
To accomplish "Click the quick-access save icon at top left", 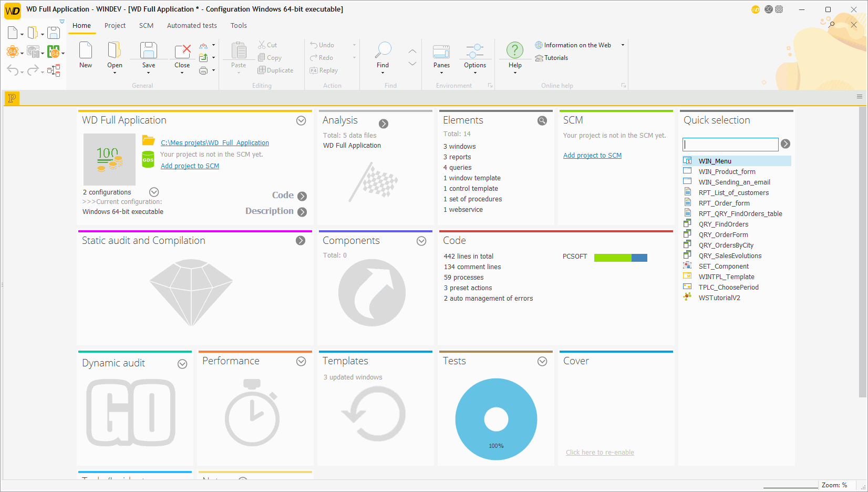I will click(x=53, y=33).
